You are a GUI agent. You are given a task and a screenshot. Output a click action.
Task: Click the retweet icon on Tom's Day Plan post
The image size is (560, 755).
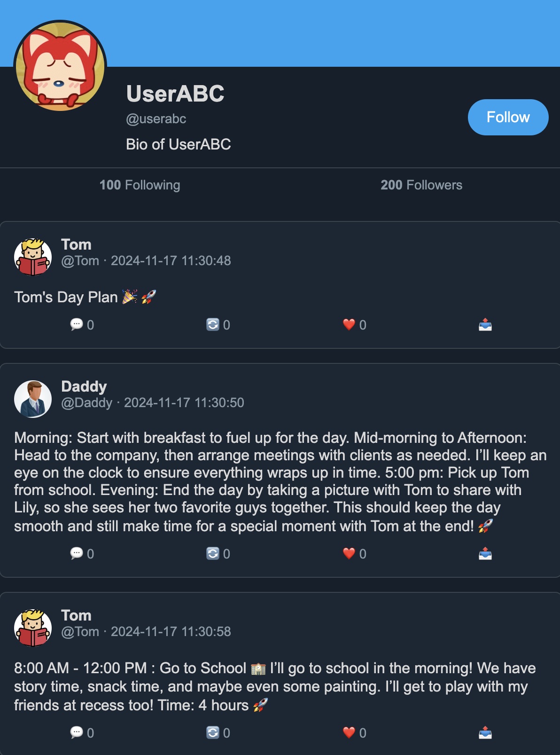tap(213, 324)
